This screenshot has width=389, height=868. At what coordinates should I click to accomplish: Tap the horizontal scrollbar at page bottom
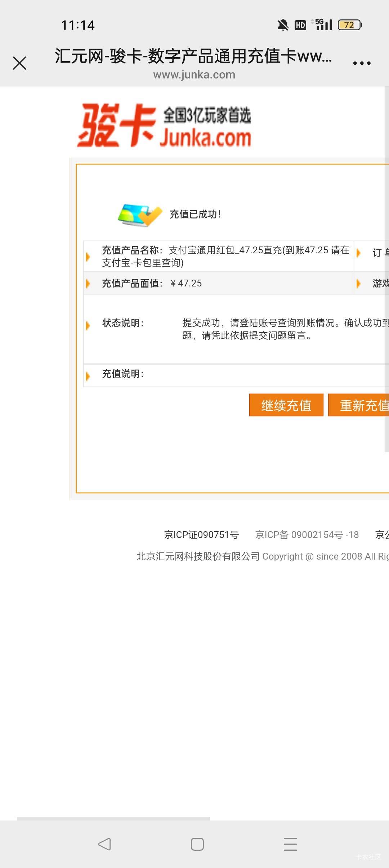pos(113,818)
